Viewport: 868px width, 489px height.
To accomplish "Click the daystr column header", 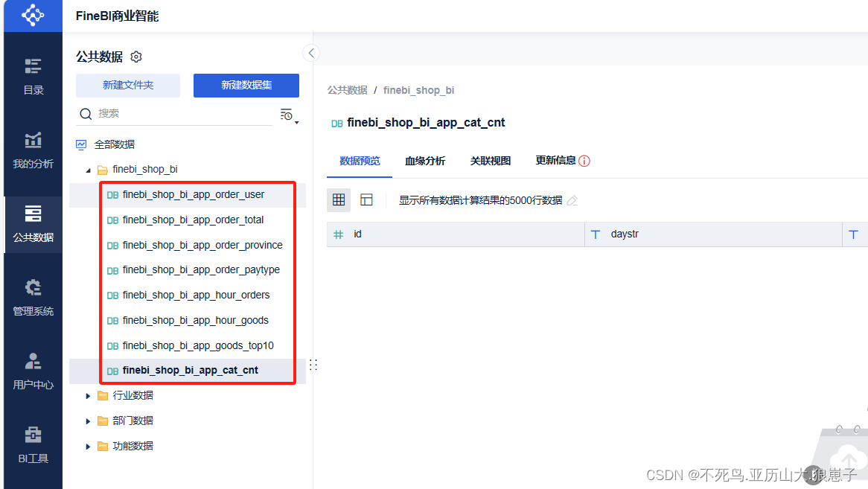I will pos(714,234).
